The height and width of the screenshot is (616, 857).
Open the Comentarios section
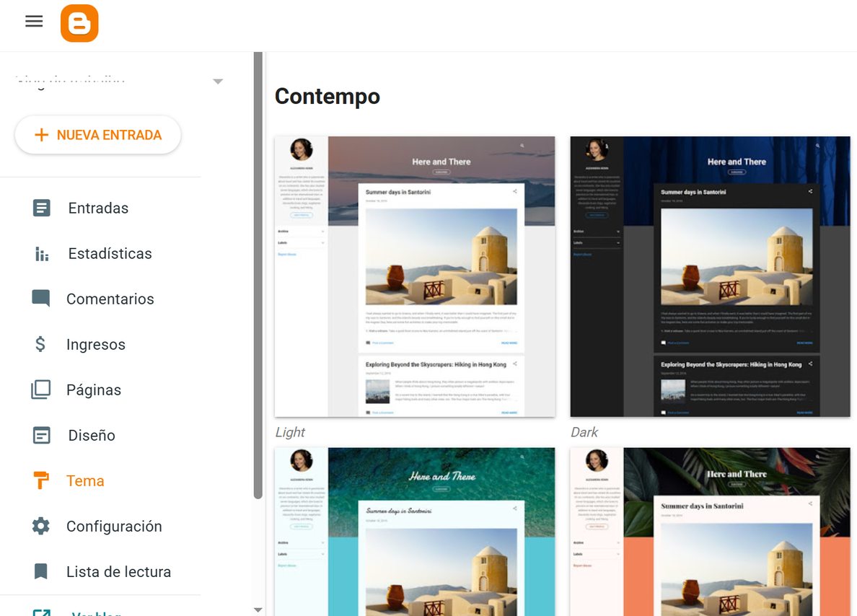pos(110,299)
